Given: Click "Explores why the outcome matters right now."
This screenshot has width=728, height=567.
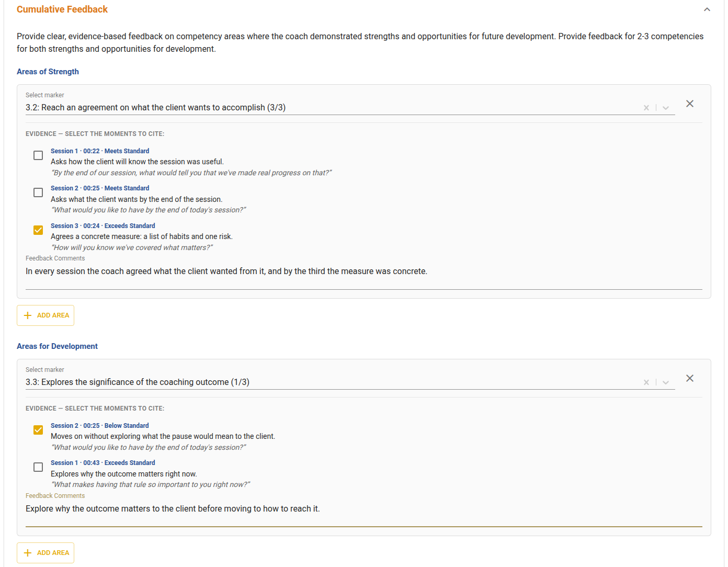Looking at the screenshot, I should click(124, 474).
